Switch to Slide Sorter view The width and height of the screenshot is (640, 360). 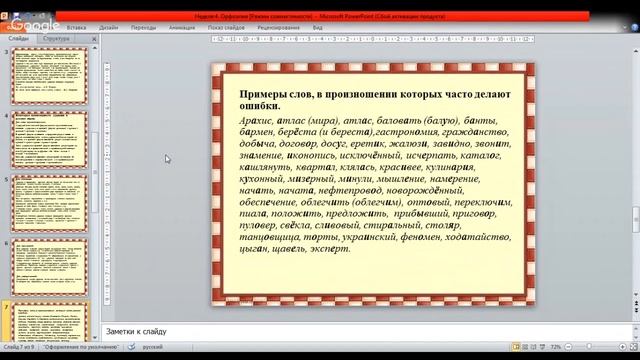click(x=525, y=347)
